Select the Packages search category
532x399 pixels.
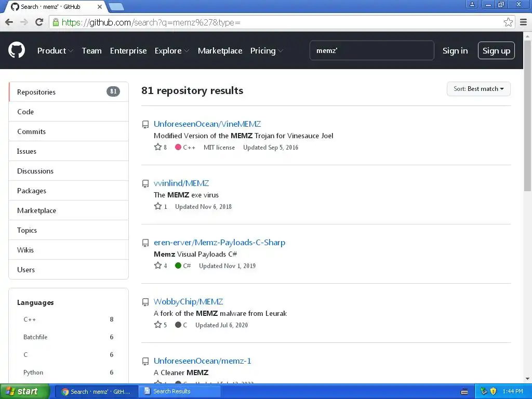coord(69,190)
